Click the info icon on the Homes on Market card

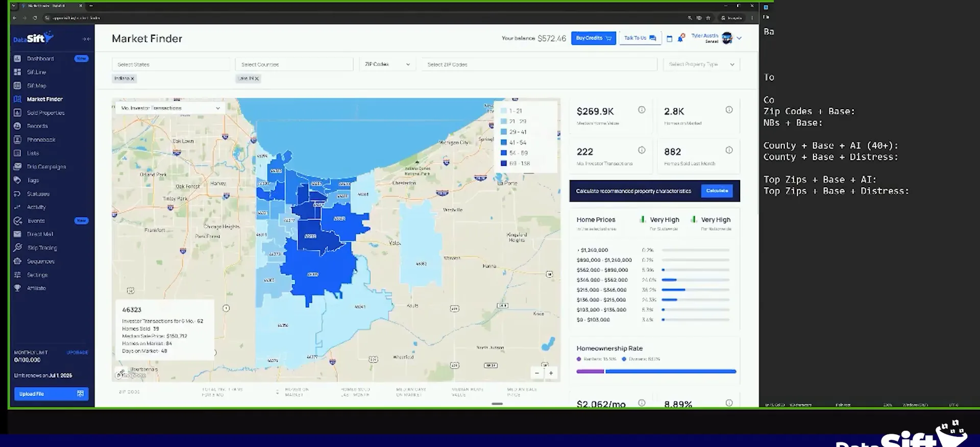tap(729, 110)
